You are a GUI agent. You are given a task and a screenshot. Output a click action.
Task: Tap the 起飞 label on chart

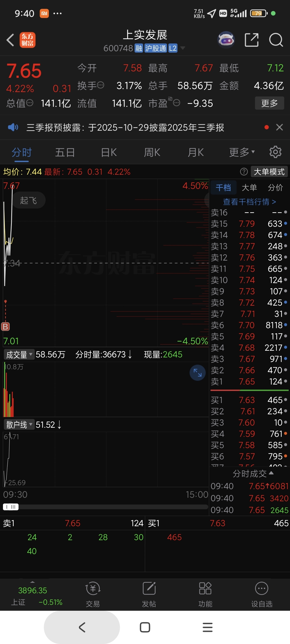pyautogui.click(x=28, y=200)
